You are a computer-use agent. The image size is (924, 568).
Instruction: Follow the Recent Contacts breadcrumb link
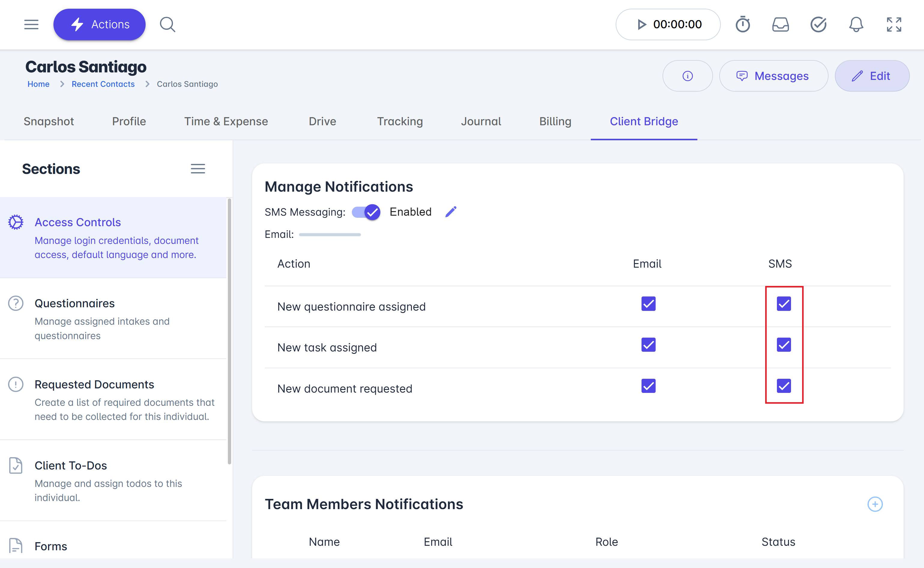(x=103, y=84)
